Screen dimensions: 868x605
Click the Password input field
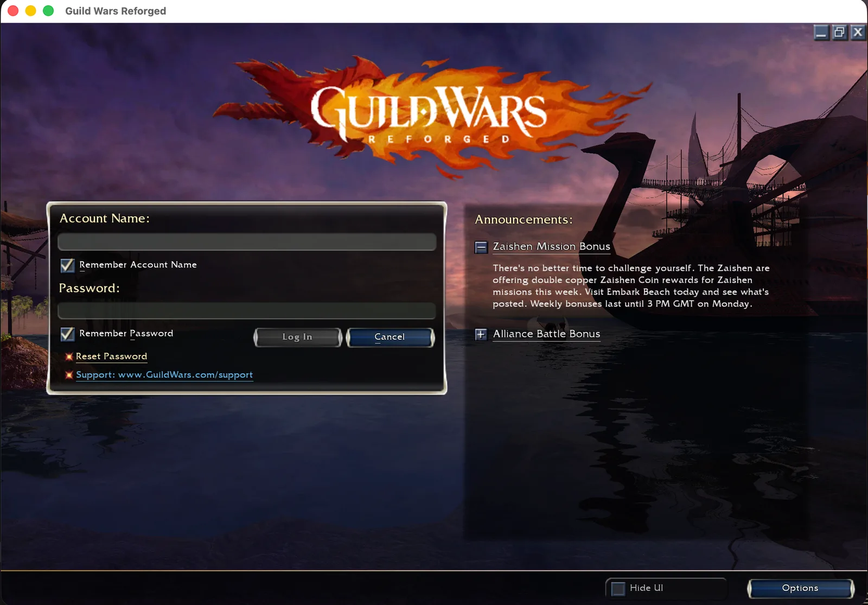click(x=247, y=311)
